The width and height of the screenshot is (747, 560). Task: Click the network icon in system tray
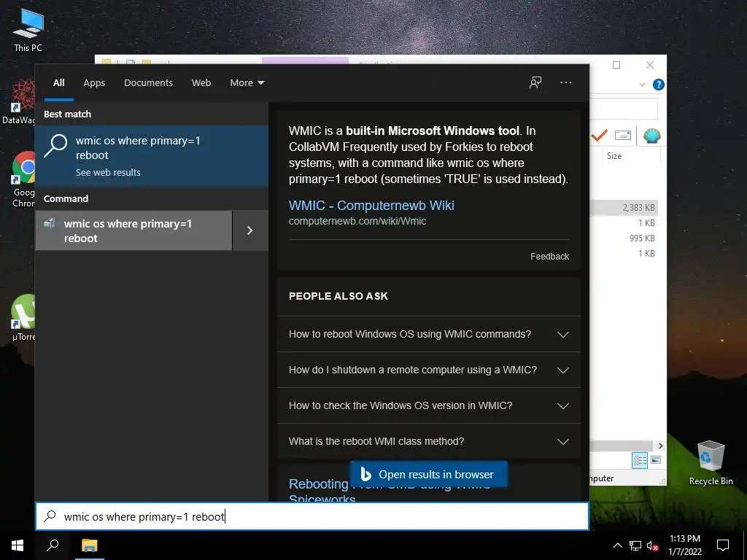(635, 545)
